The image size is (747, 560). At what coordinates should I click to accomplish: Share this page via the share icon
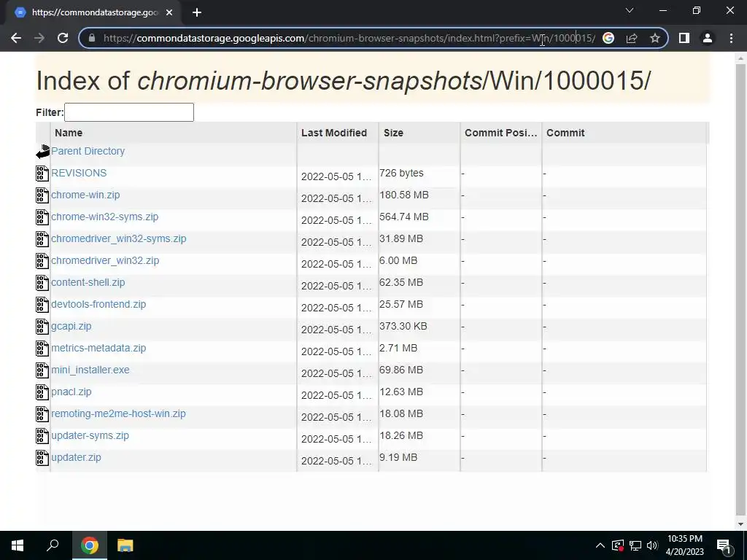pyautogui.click(x=632, y=38)
